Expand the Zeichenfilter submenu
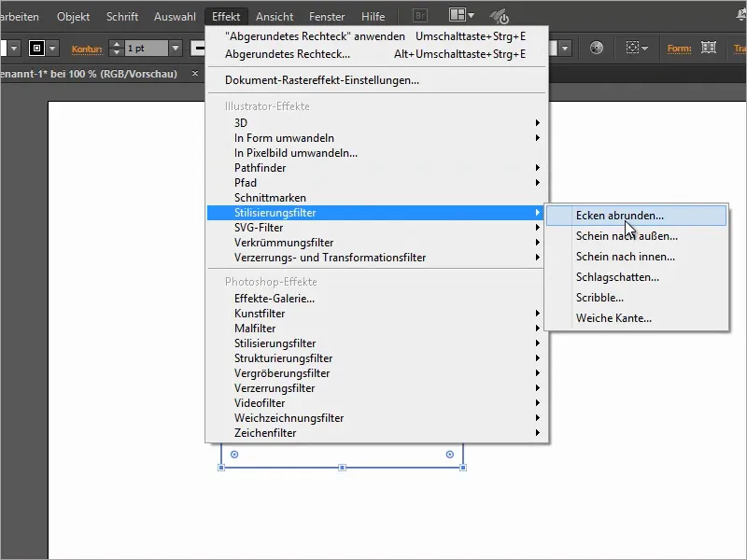This screenshot has width=747, height=560. (376, 433)
